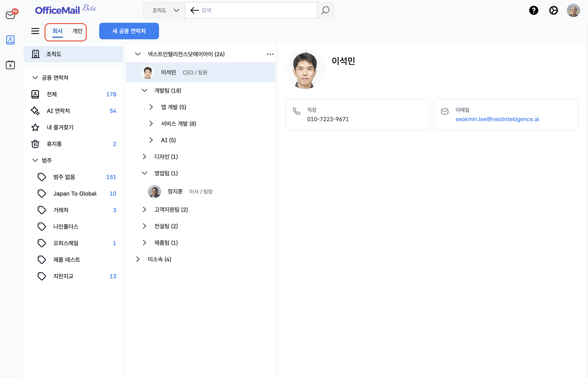Screen dimensions: 588x378
Task: Open the contacts icon in left rail
Action: pos(10,40)
